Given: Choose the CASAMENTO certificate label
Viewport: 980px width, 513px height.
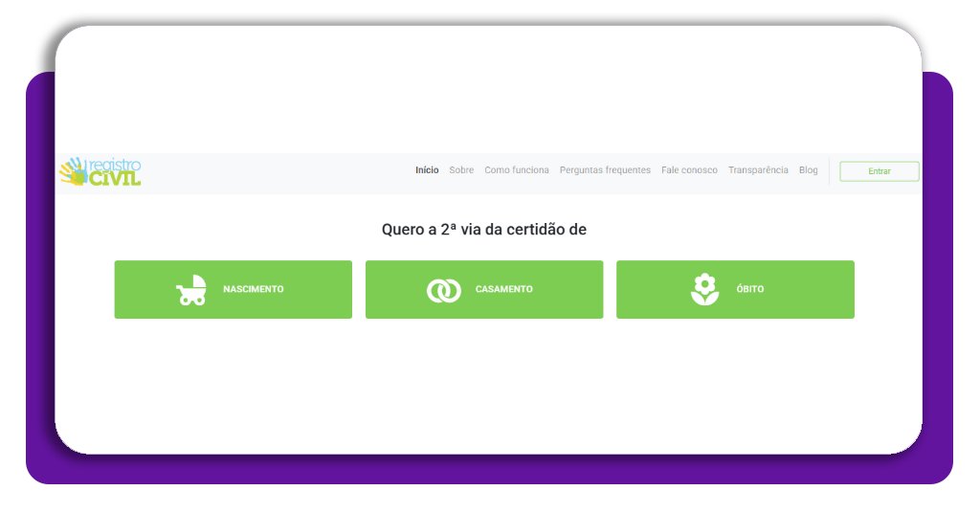Looking at the screenshot, I should (x=503, y=289).
